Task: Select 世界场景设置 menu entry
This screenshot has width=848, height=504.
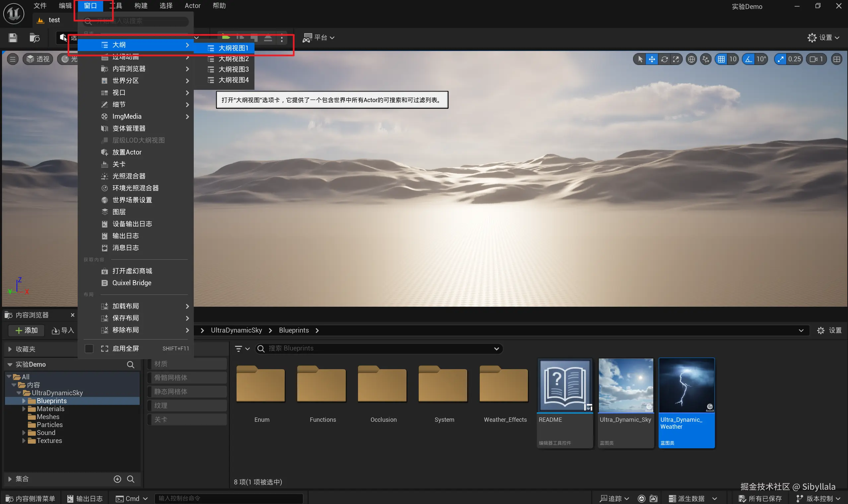Action: click(132, 200)
